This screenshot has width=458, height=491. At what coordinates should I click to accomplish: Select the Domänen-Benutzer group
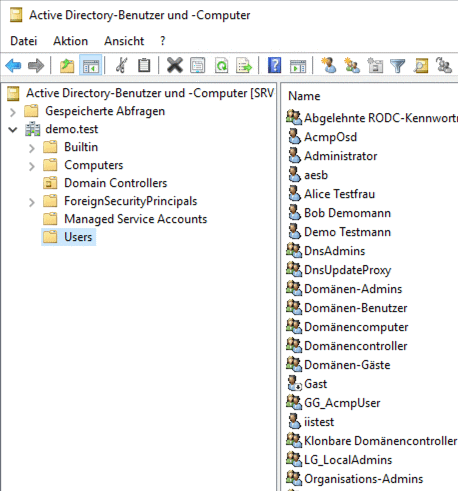pyautogui.click(x=356, y=308)
